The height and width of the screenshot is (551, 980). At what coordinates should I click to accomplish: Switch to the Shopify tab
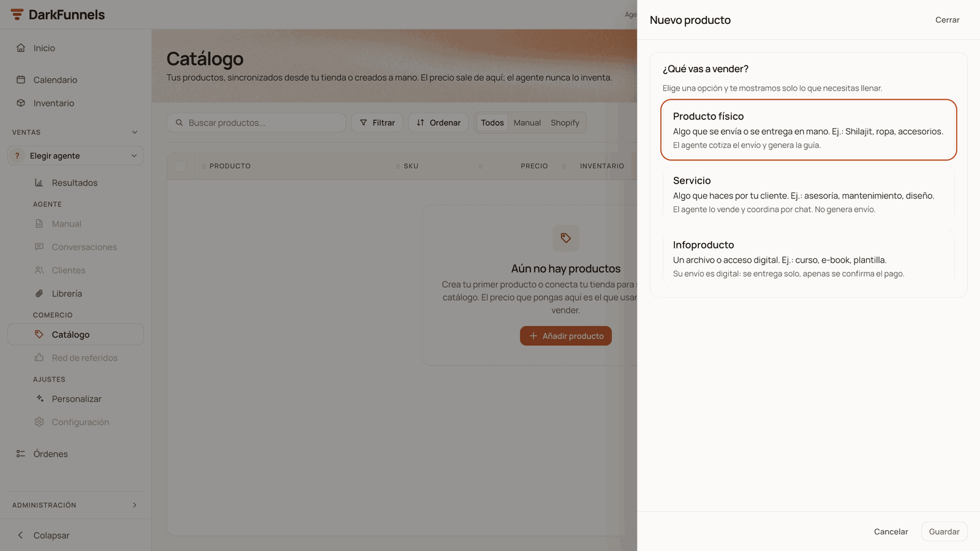click(565, 122)
